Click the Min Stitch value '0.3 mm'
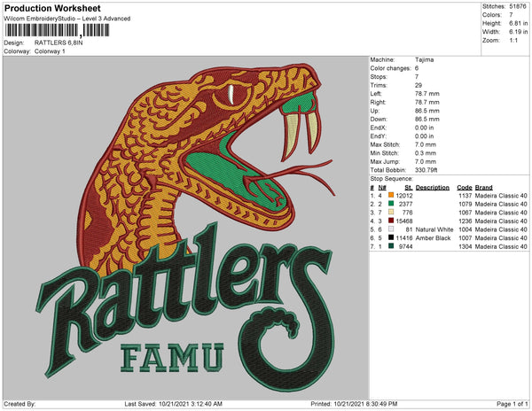Image resolution: width=532 pixels, height=411 pixels. coord(426,153)
